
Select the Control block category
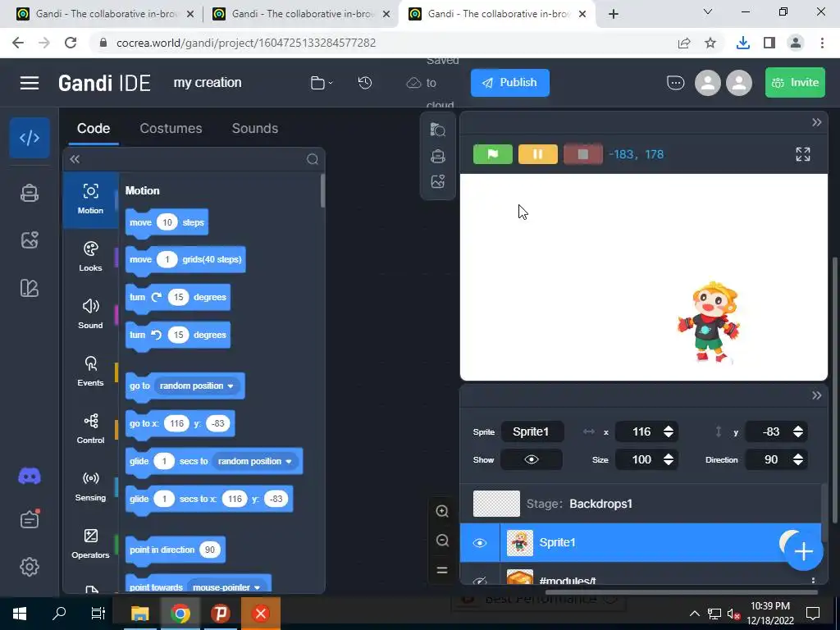(90, 428)
